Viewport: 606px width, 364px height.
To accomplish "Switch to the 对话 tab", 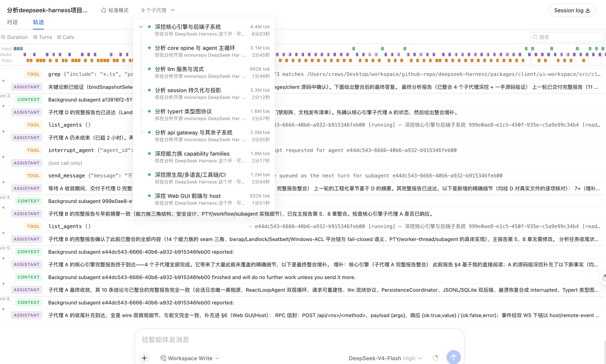I will 12,22.
